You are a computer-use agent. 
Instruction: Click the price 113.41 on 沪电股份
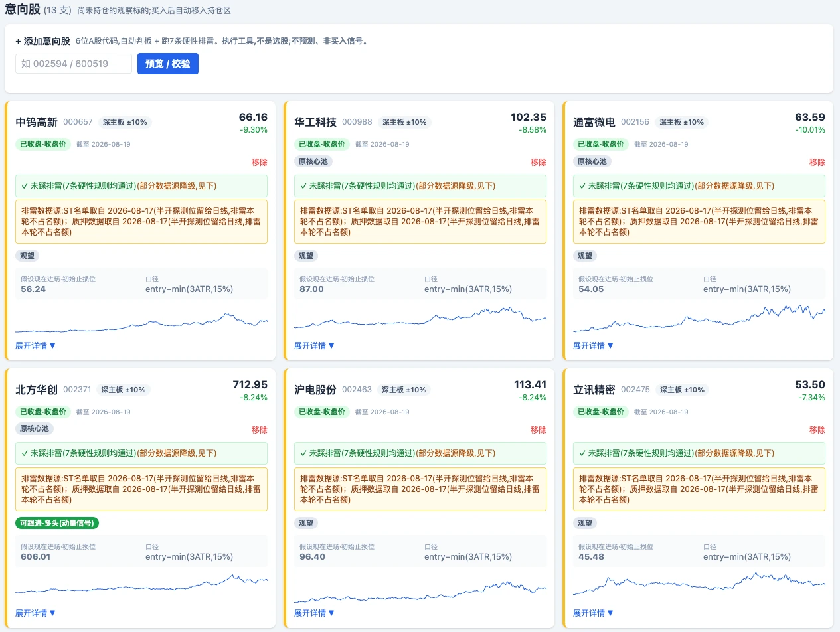(530, 384)
